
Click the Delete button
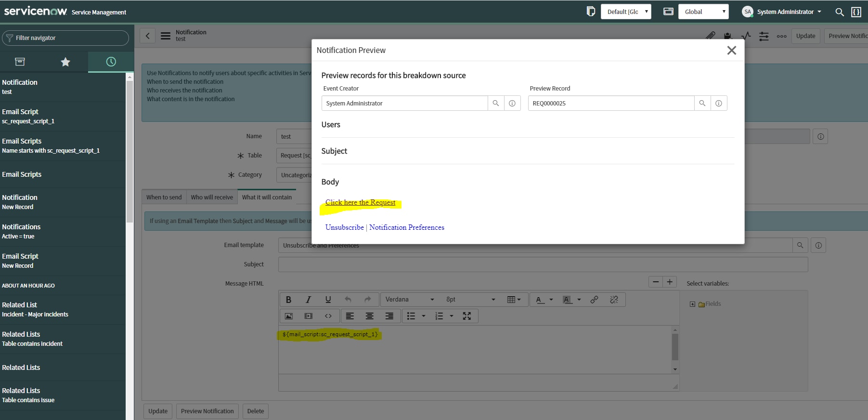255,411
